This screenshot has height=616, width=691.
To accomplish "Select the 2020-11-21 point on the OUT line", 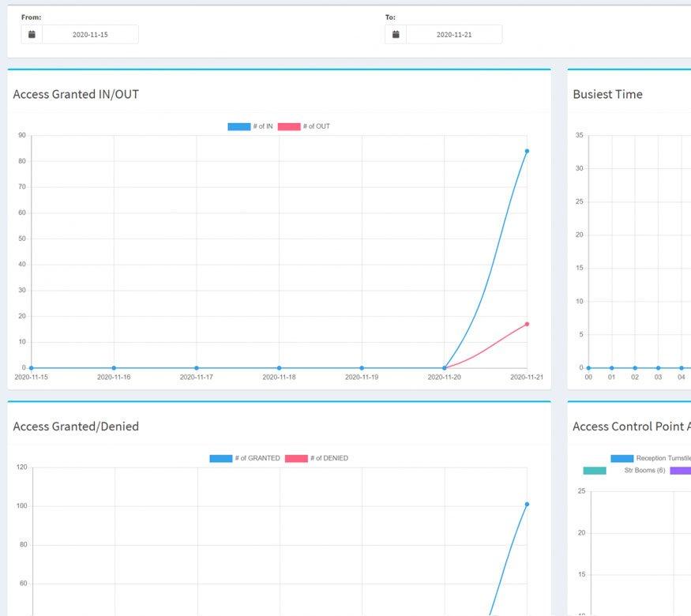I will pyautogui.click(x=527, y=323).
